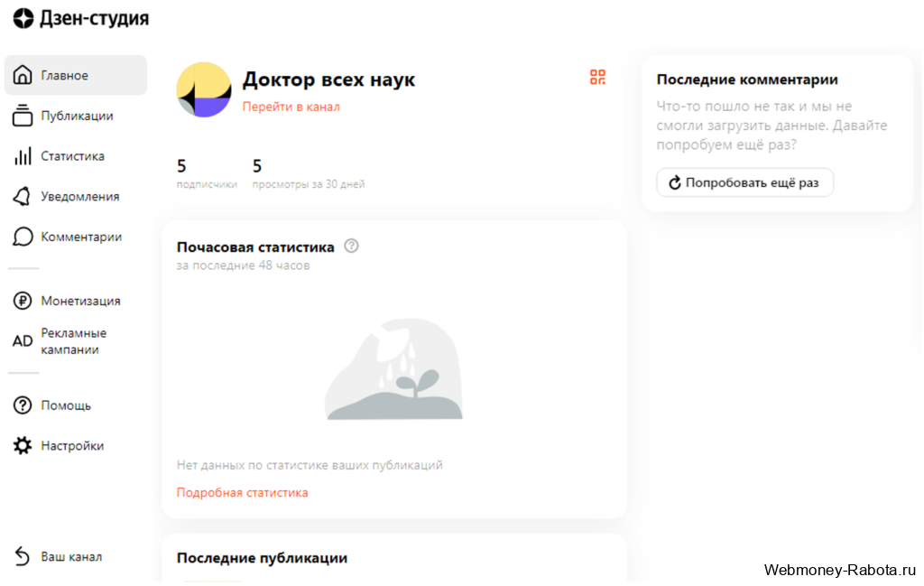Click the question mark icon beside Помощь
The height and width of the screenshot is (586, 924).
pyautogui.click(x=23, y=405)
